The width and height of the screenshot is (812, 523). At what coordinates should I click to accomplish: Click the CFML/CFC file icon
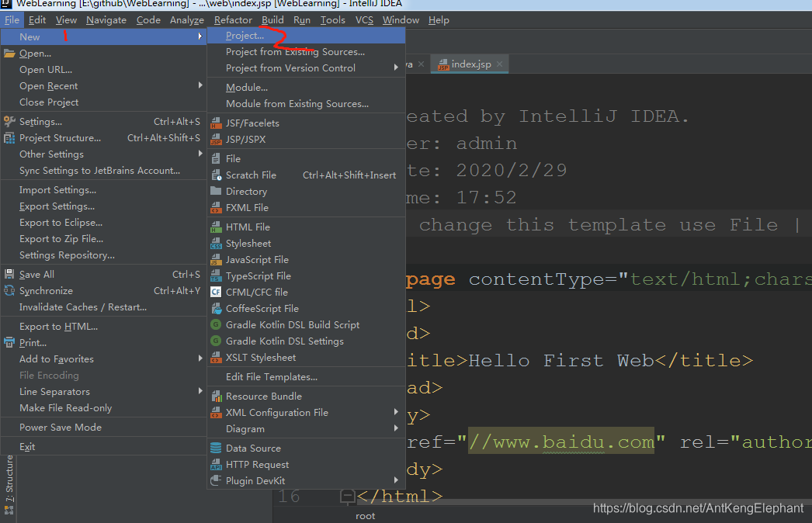[x=216, y=292]
